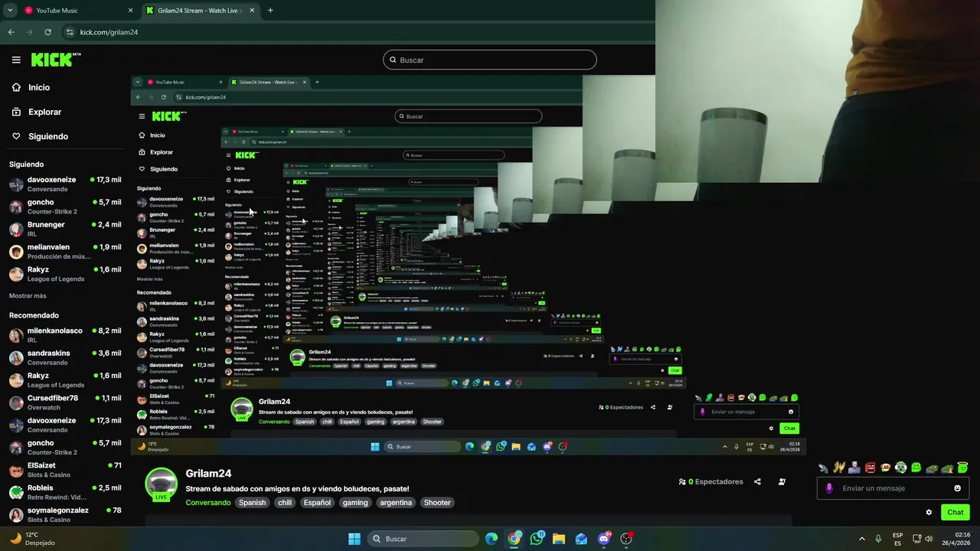980x551 pixels.
Task: Close the Grilam24 Stream tab
Action: click(x=253, y=11)
